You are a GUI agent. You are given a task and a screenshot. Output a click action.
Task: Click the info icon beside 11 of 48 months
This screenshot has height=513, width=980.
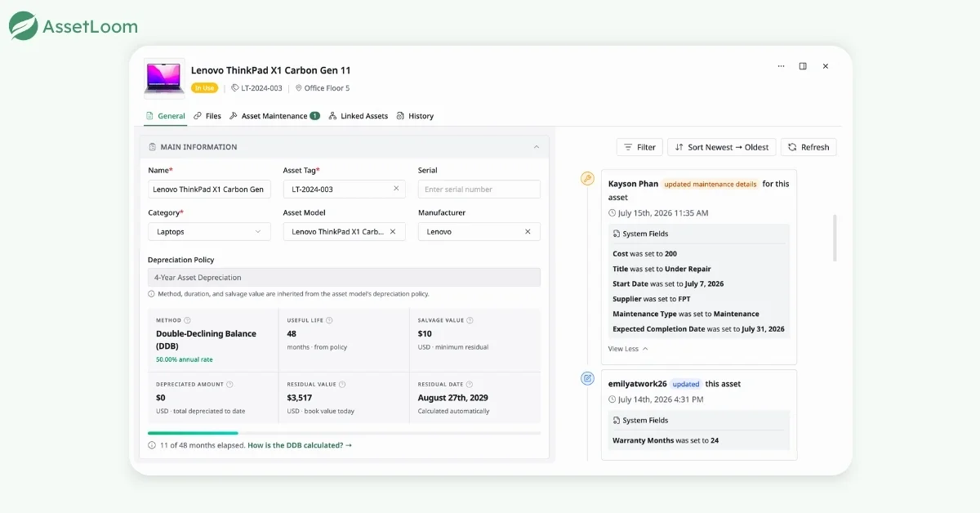(x=152, y=445)
